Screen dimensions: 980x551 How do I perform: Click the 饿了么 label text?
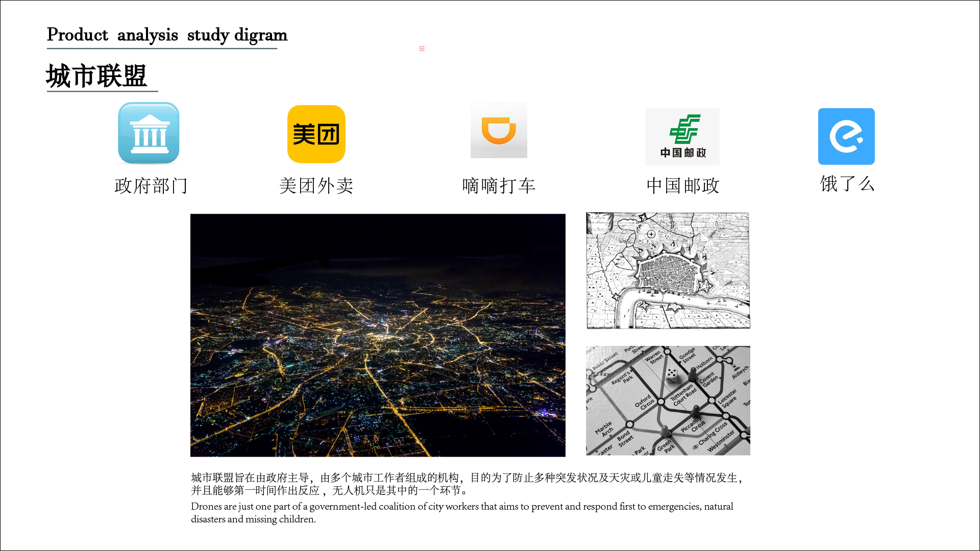pos(847,184)
